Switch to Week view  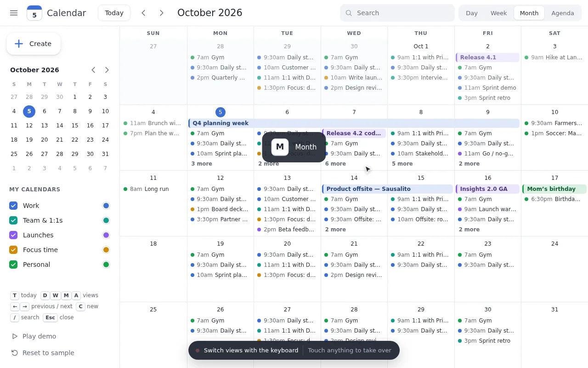coord(498,13)
